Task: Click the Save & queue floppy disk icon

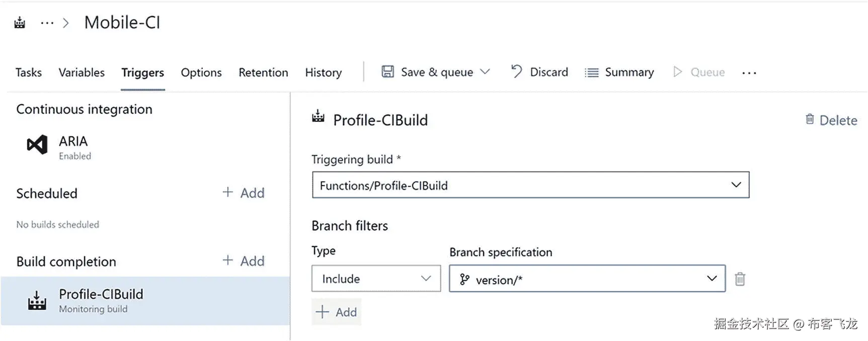Action: click(387, 72)
